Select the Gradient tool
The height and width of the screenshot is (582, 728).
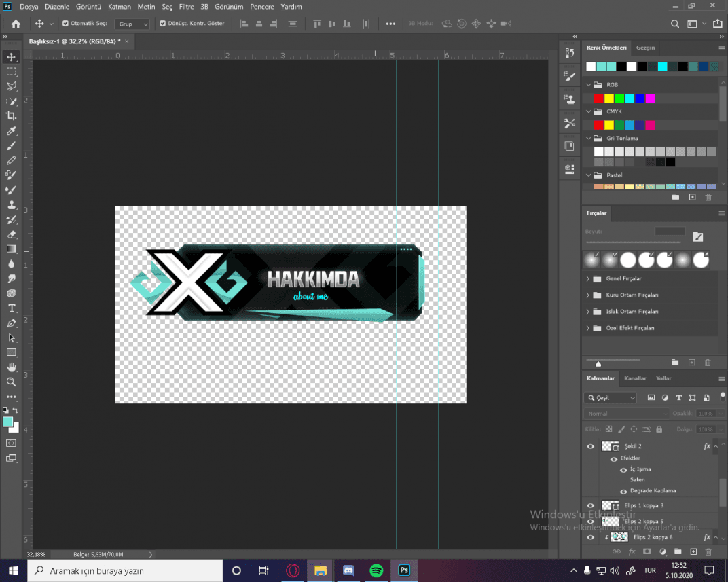(11, 249)
